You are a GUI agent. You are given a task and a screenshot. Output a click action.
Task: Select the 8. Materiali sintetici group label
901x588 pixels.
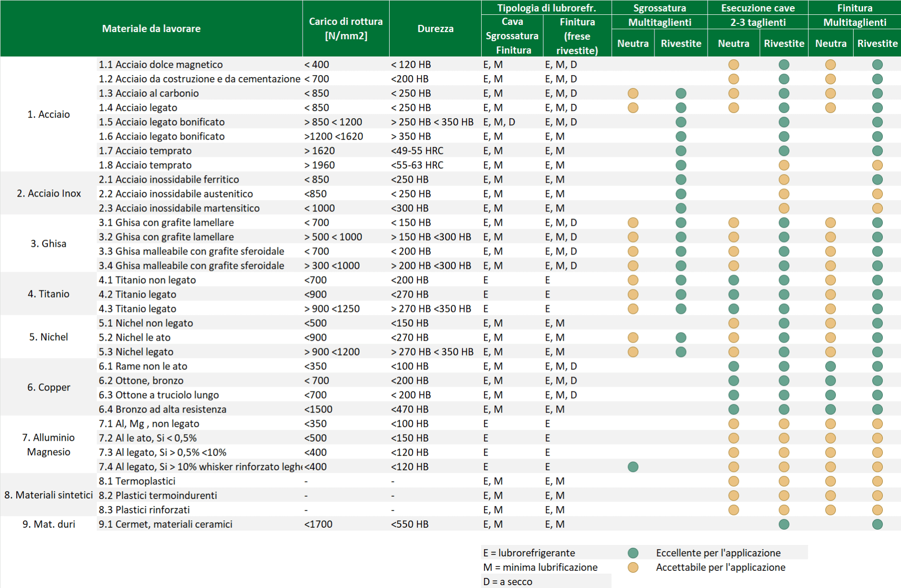(x=48, y=495)
